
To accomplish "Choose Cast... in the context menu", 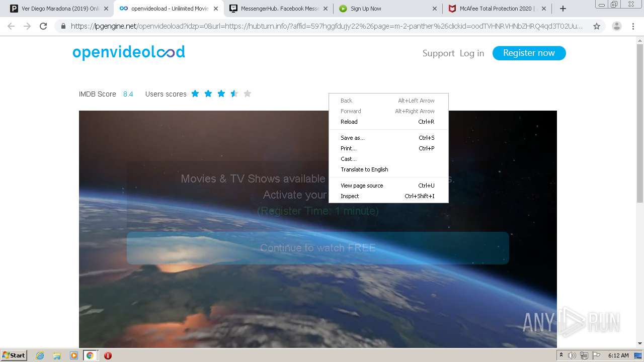I will pos(388,159).
